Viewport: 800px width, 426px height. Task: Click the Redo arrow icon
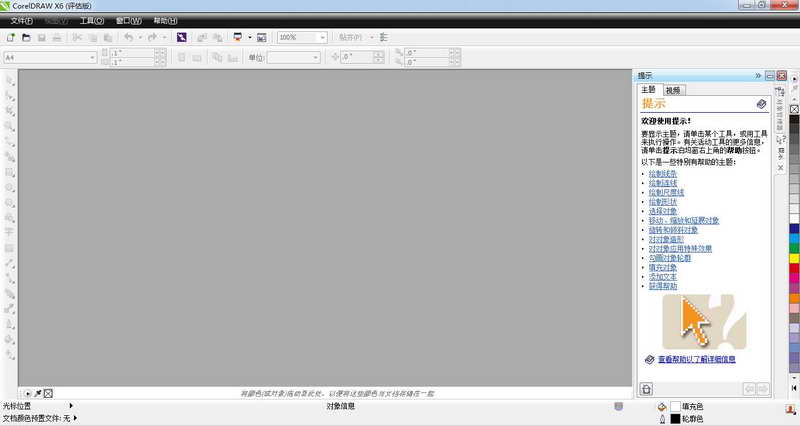click(x=152, y=37)
